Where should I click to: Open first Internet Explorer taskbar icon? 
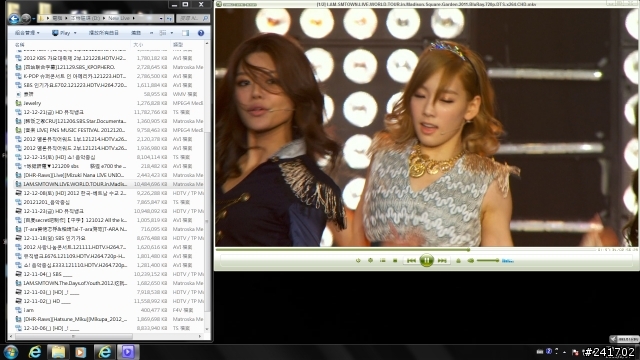click(x=35, y=352)
